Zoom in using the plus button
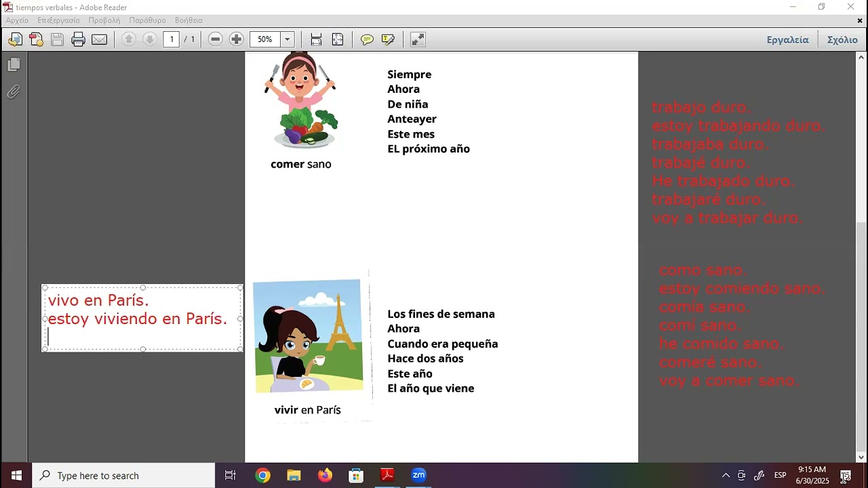 coord(236,39)
